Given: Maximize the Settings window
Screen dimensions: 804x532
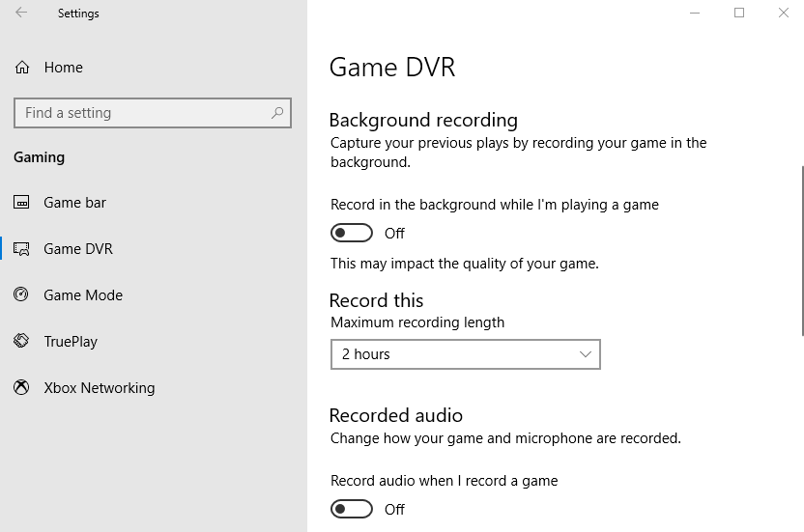Looking at the screenshot, I should tap(739, 13).
